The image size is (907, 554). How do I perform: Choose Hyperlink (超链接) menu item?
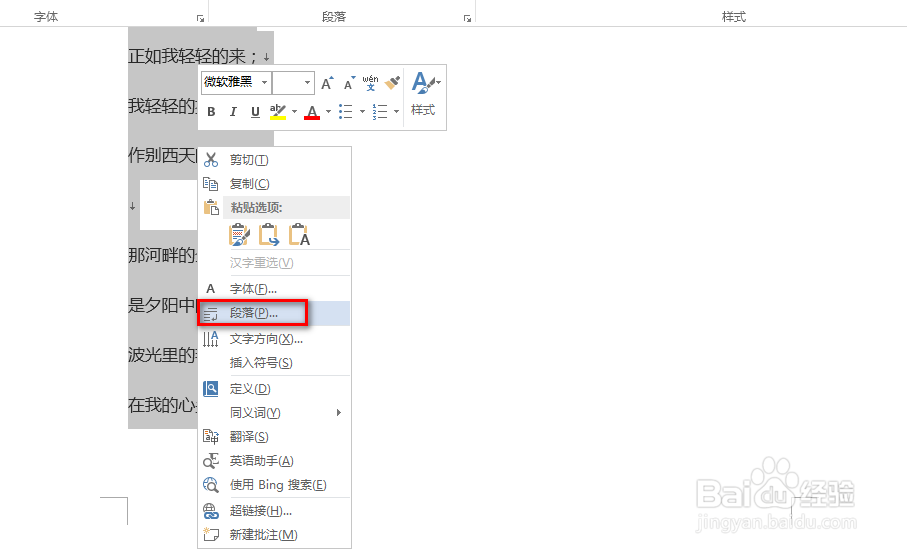tap(274, 511)
